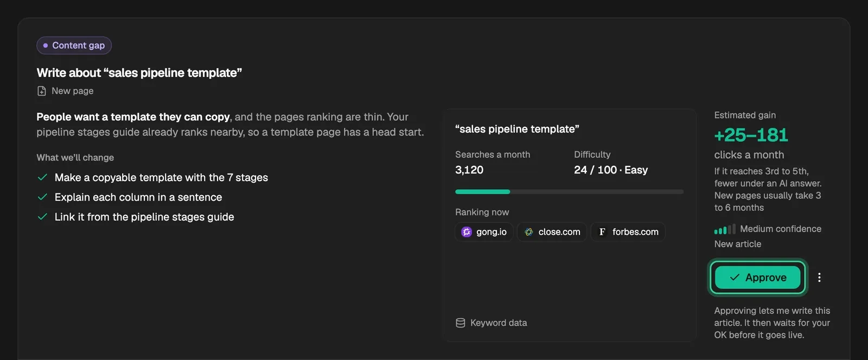
Task: Open gong.io ranking chip
Action: (x=484, y=232)
